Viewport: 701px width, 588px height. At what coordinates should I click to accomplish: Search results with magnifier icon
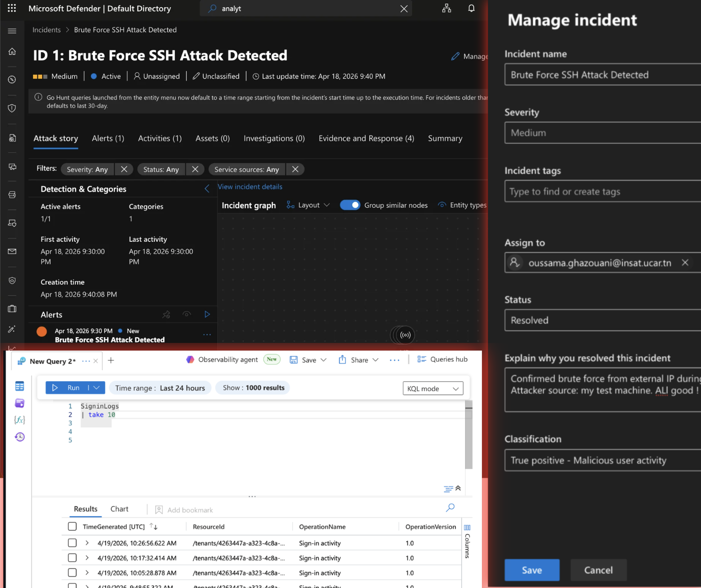click(x=450, y=507)
